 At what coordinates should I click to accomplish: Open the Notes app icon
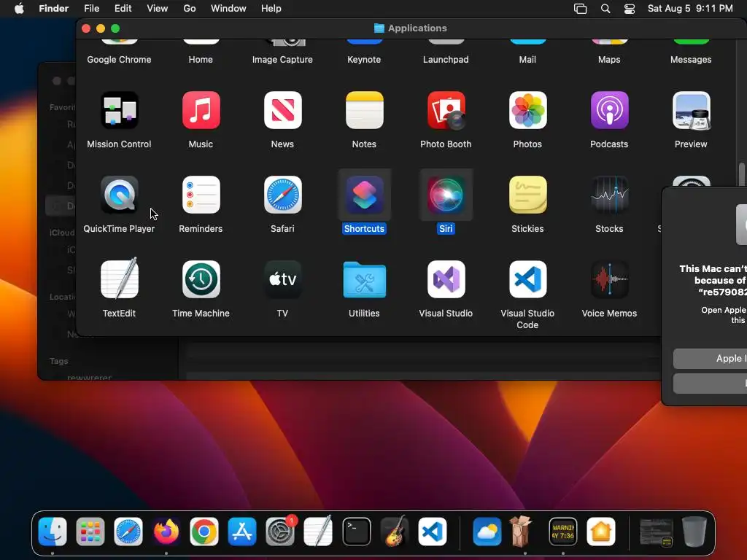point(364,111)
